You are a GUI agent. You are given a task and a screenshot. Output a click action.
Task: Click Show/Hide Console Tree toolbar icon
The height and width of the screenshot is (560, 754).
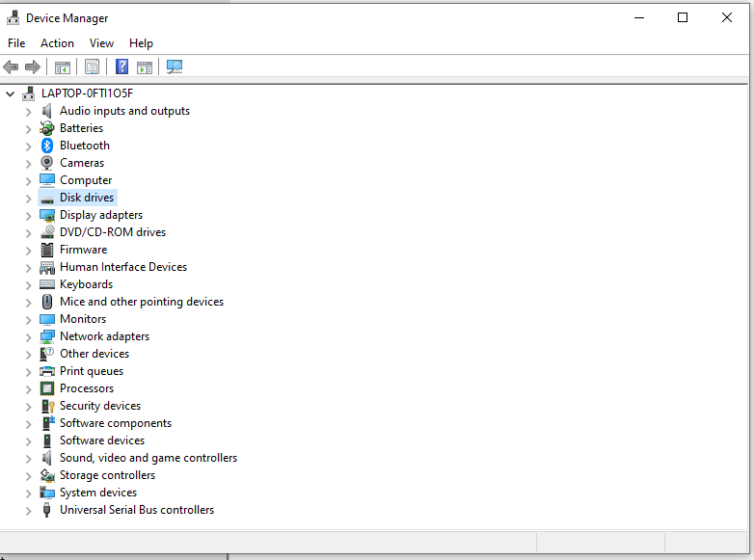click(x=63, y=67)
